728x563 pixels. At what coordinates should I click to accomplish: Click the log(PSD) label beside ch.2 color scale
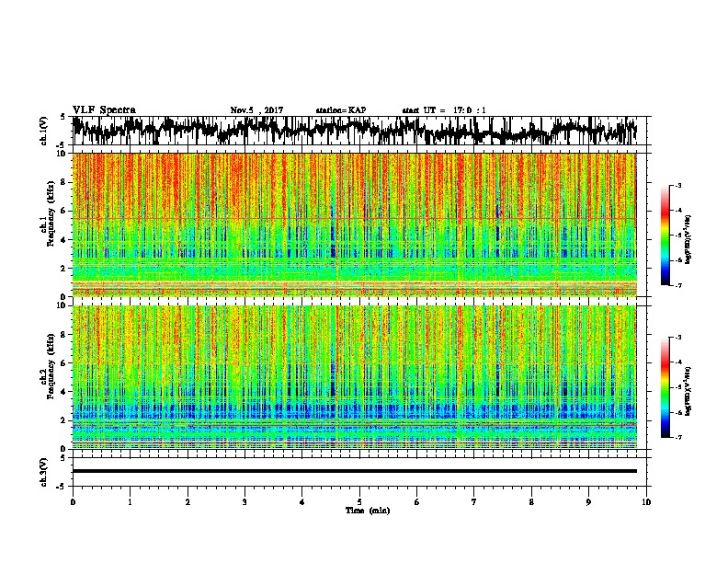(x=688, y=391)
